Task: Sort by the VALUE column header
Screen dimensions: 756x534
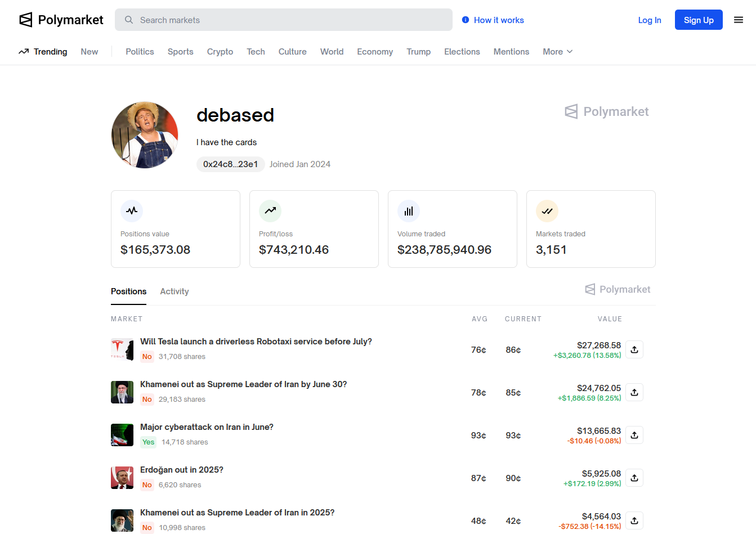Action: (610, 319)
